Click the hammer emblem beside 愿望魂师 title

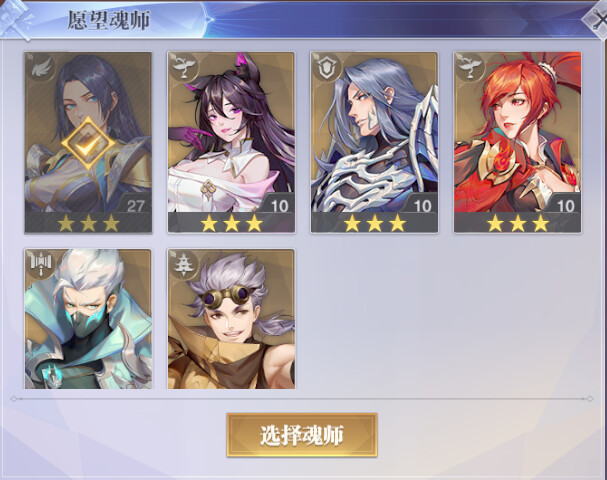(15, 20)
